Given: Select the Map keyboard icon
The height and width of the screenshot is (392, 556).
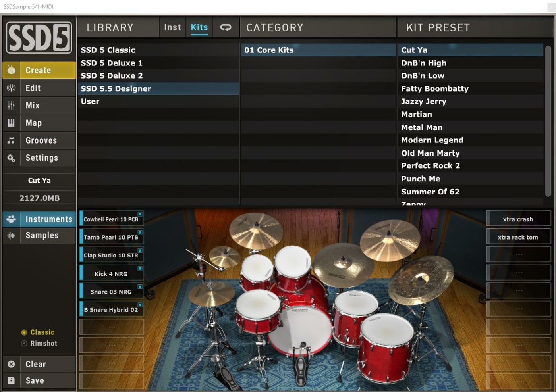Looking at the screenshot, I should [x=12, y=123].
